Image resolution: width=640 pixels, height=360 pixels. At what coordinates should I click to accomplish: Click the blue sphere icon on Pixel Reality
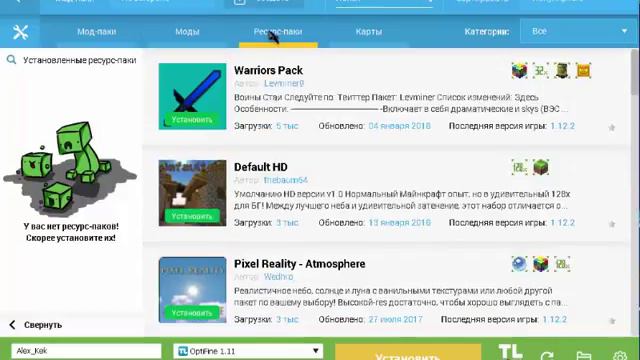pos(519,264)
